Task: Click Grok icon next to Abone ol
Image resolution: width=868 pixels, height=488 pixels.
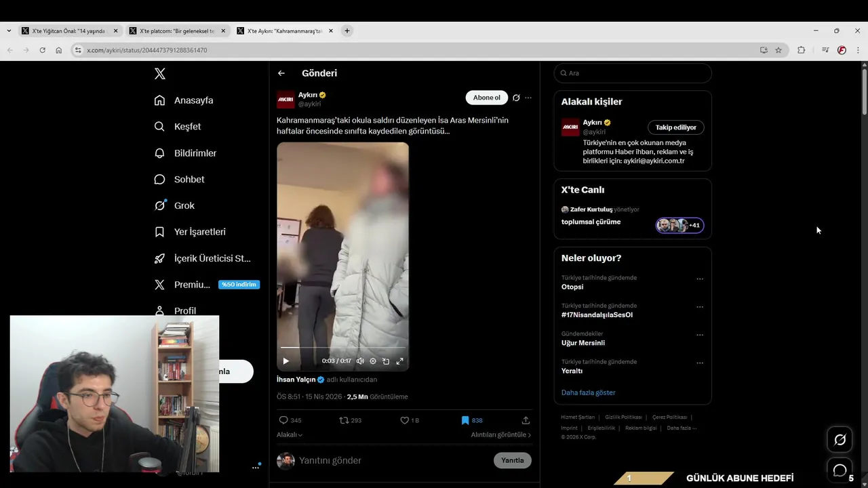Action: pyautogui.click(x=516, y=98)
